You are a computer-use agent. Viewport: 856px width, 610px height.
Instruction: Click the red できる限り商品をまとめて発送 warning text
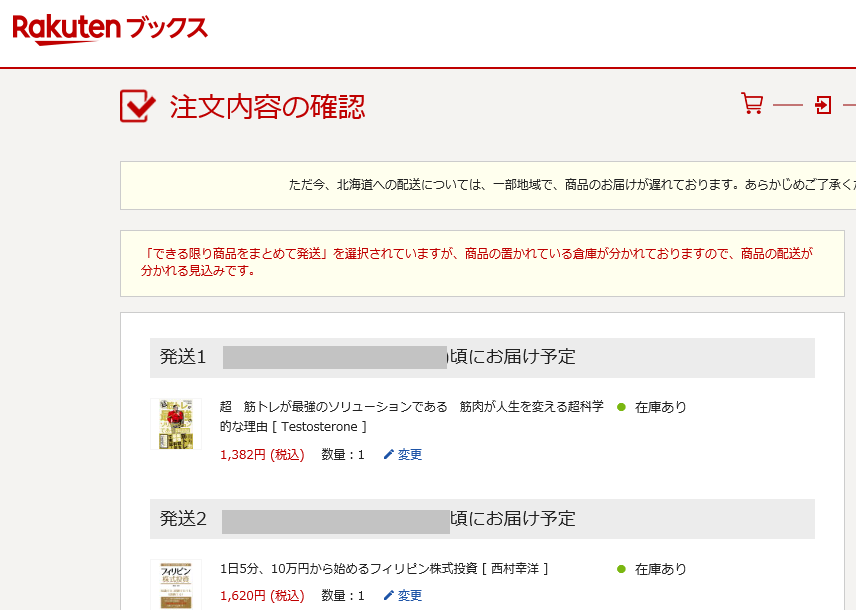tap(477, 262)
